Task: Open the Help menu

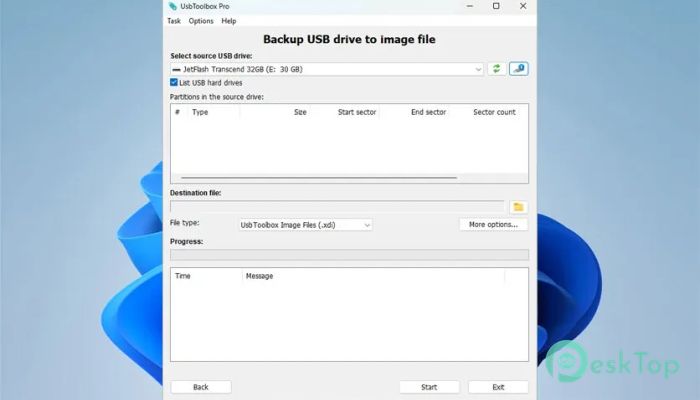Action: click(x=229, y=21)
